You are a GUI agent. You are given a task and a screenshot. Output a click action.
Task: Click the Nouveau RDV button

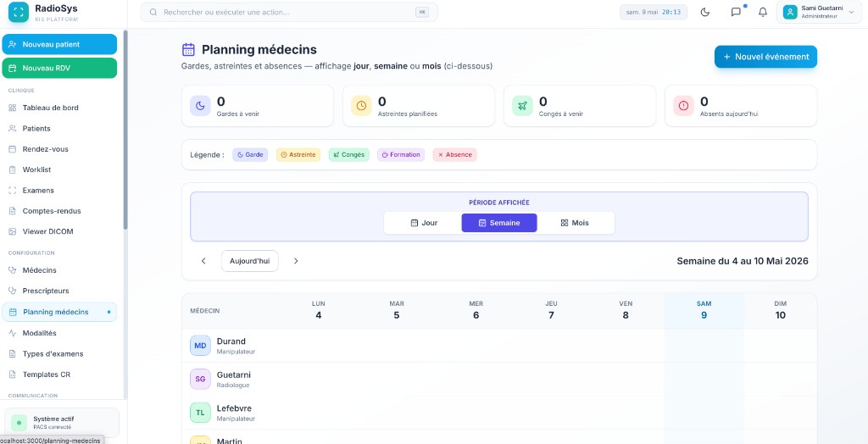60,68
